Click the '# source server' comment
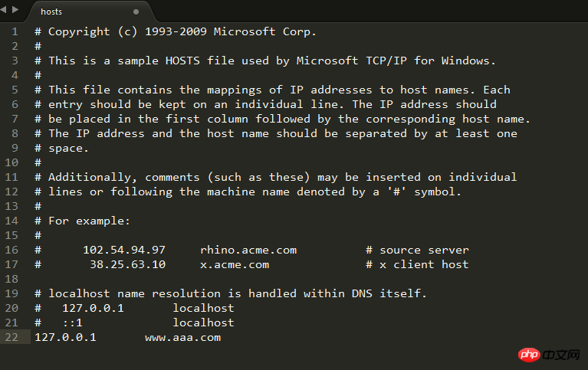This screenshot has width=588, height=370. tap(417, 250)
